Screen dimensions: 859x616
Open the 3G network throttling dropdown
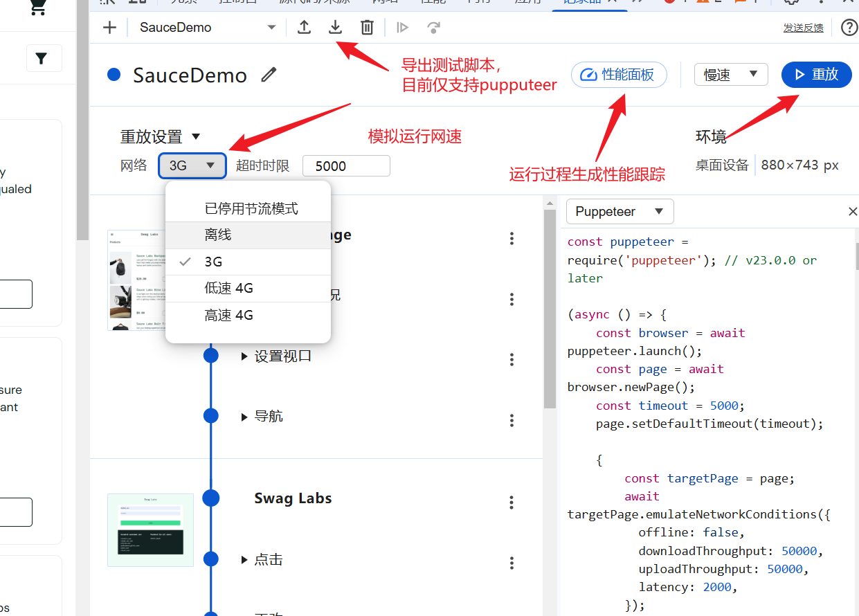click(x=192, y=165)
